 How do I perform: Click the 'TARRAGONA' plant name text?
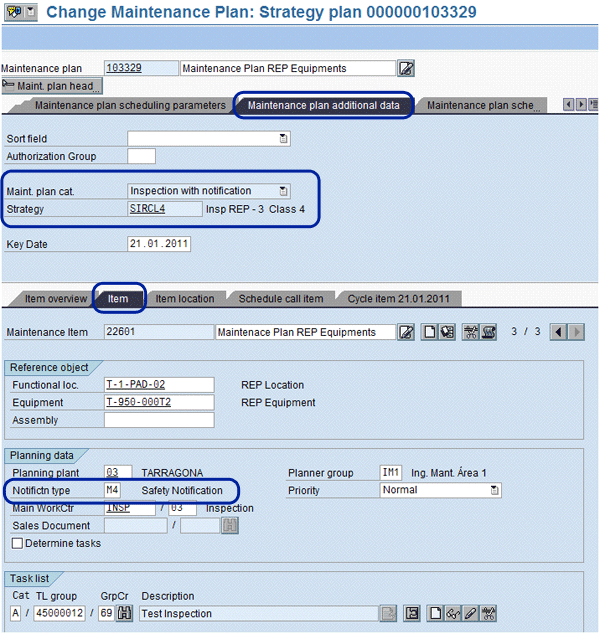pyautogui.click(x=172, y=473)
